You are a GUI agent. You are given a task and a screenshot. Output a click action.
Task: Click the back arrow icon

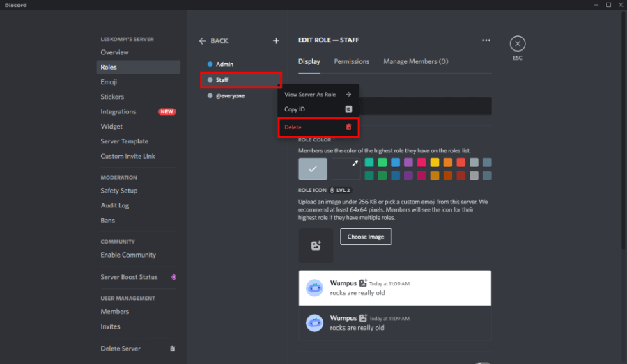click(x=202, y=41)
